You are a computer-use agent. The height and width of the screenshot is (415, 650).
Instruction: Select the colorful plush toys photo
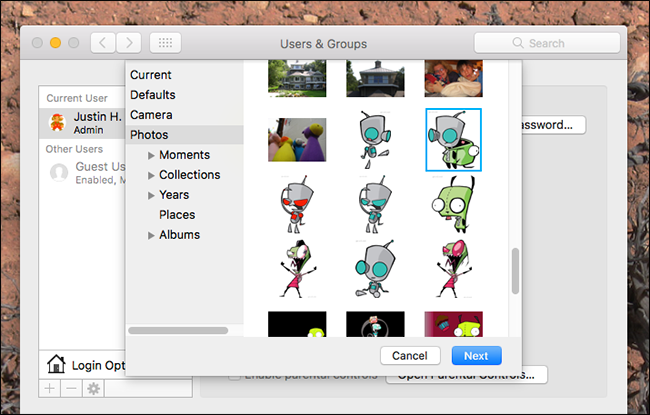pyautogui.click(x=297, y=140)
